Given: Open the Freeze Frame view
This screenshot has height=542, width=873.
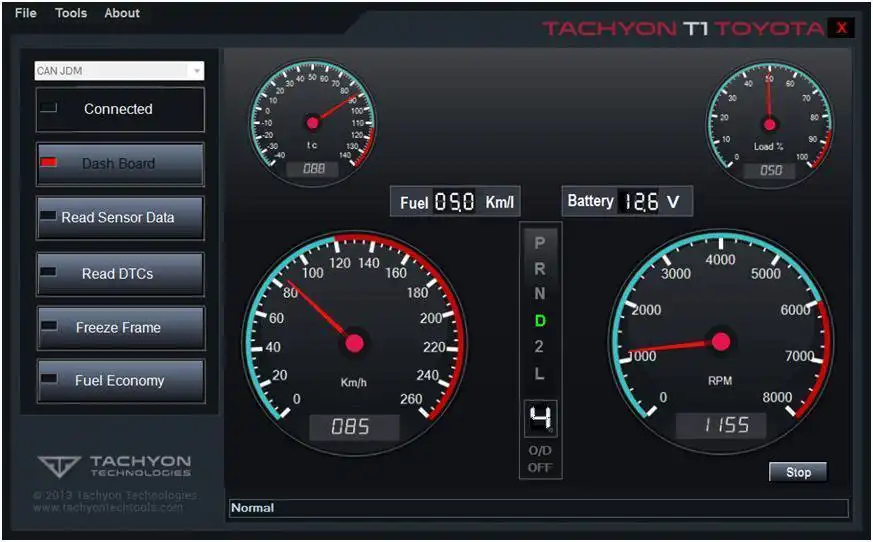Looking at the screenshot, I should 121,328.
